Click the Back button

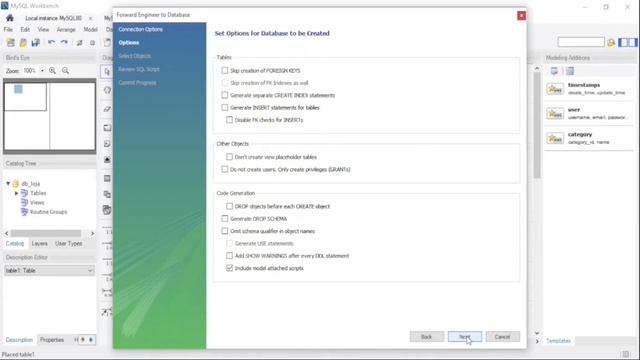[427, 337]
